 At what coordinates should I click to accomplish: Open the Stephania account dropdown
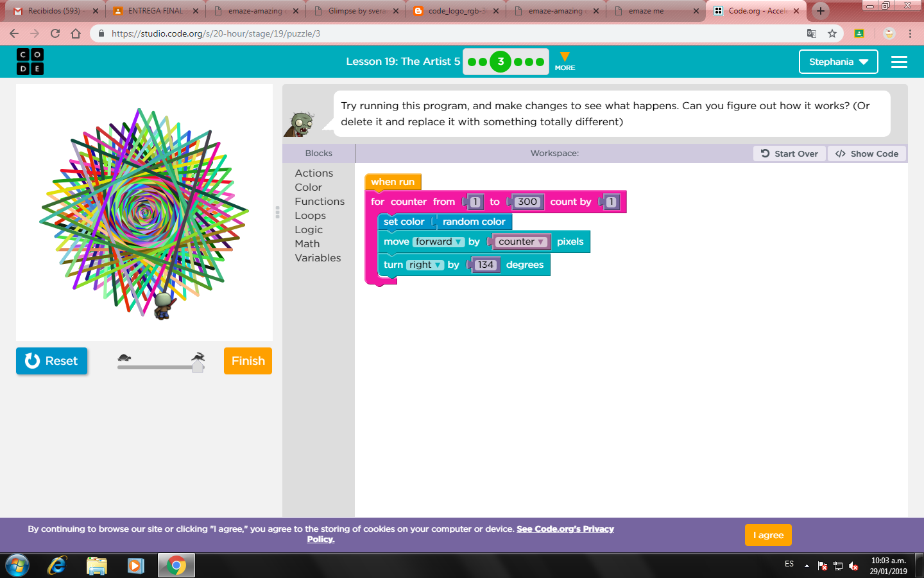point(839,62)
